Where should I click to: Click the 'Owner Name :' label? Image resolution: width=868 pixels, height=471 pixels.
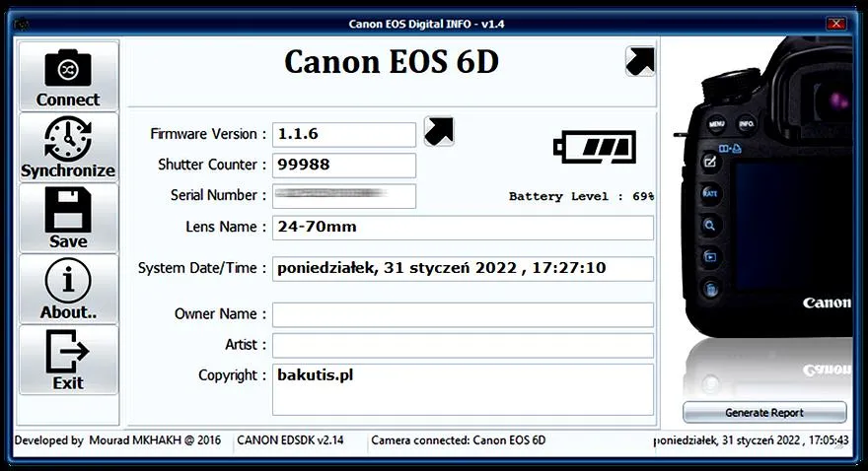click(x=220, y=314)
